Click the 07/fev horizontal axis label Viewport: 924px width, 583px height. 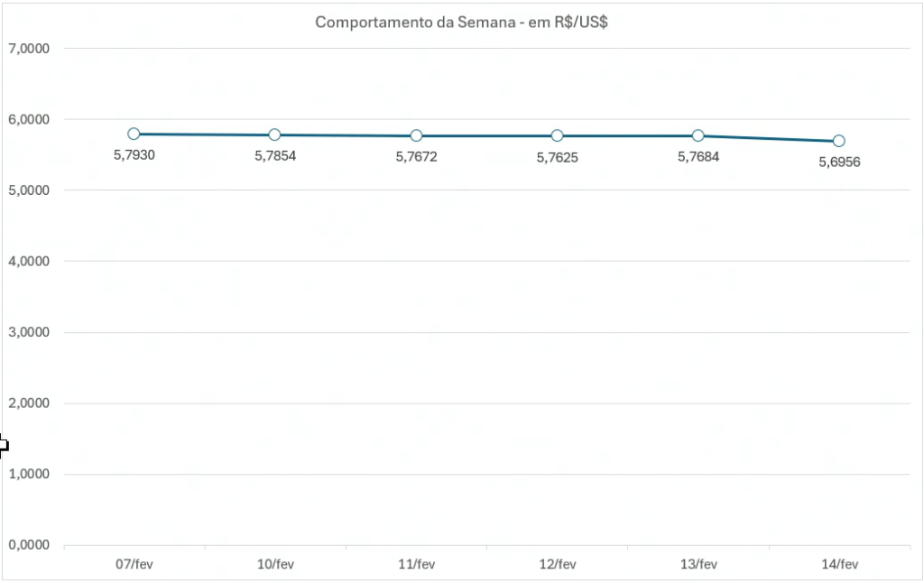tap(134, 565)
